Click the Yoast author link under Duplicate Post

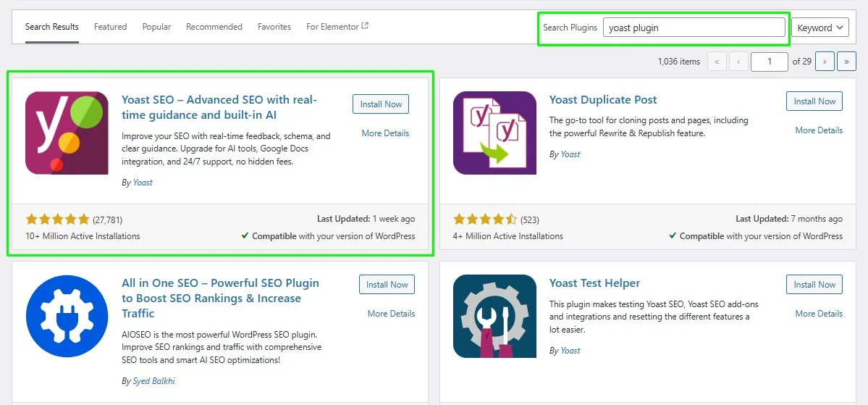570,154
